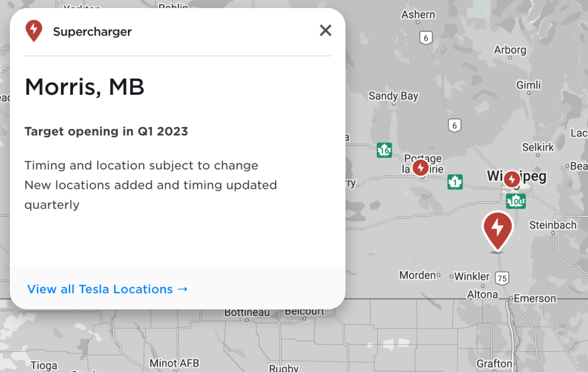Open View all Tesla Locations link
The image size is (588, 372).
point(107,289)
